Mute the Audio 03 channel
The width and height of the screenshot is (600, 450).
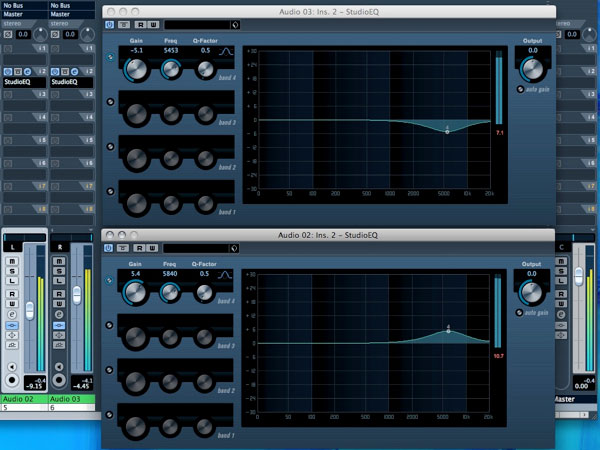click(59, 261)
